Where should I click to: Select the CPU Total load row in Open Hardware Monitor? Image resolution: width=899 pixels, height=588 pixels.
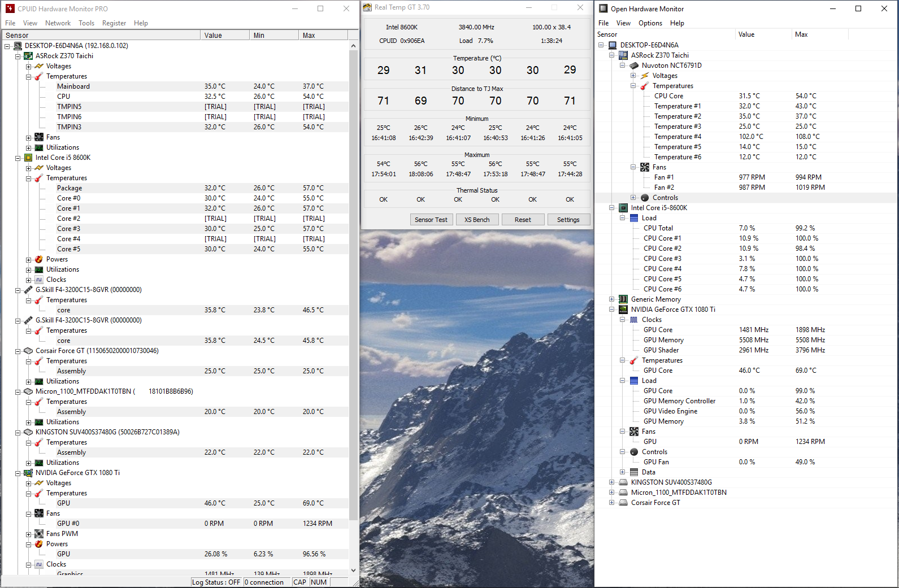(x=746, y=228)
